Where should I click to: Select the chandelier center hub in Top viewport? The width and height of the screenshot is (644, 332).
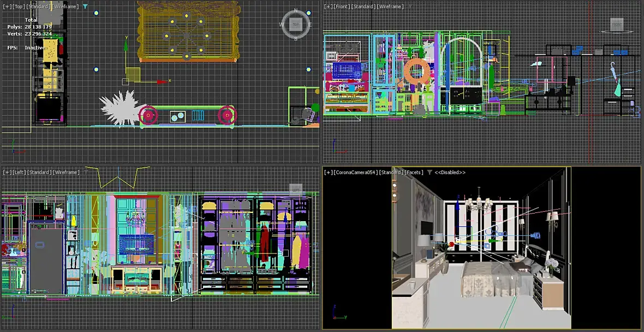click(x=187, y=37)
